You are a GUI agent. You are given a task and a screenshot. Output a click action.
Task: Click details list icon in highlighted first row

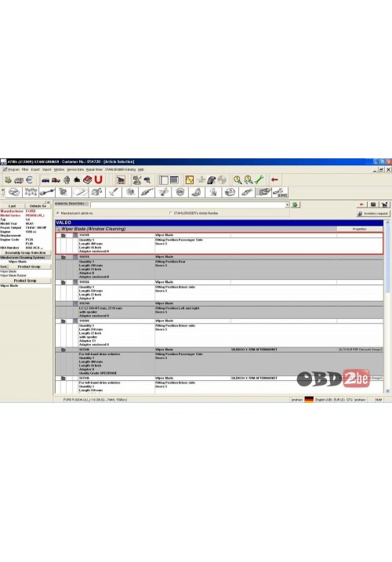[x=75, y=235]
